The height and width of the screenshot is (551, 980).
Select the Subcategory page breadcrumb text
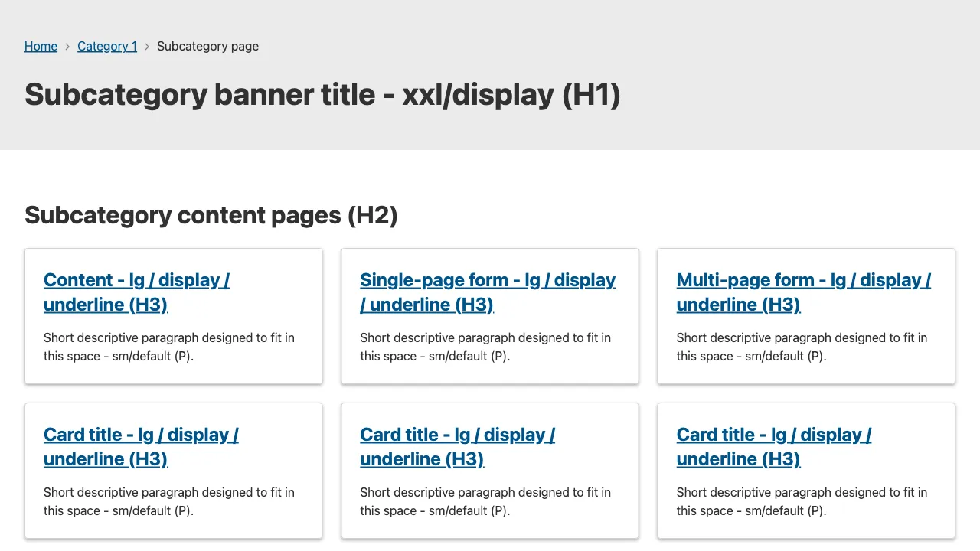click(x=207, y=46)
